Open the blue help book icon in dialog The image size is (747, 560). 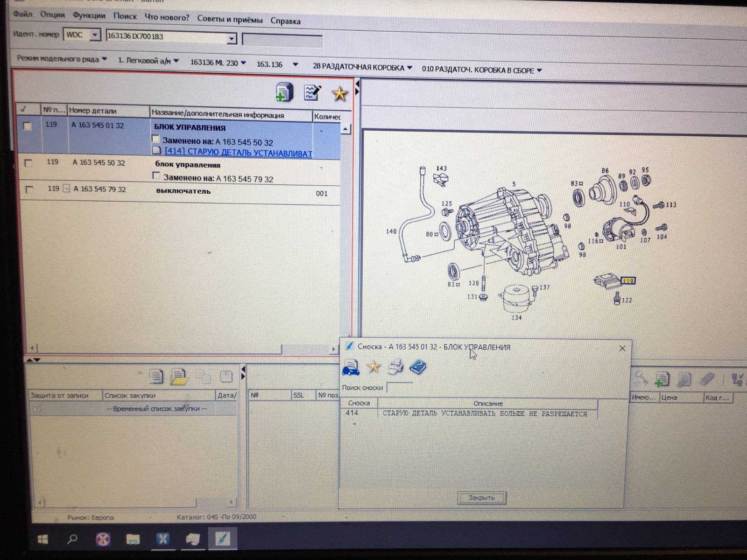[x=418, y=367]
